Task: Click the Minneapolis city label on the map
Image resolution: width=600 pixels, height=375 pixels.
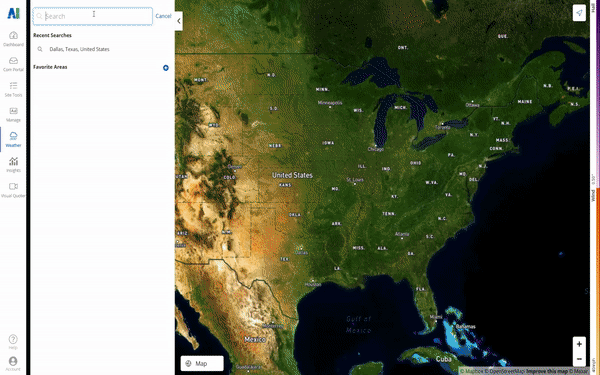Action: (330, 103)
